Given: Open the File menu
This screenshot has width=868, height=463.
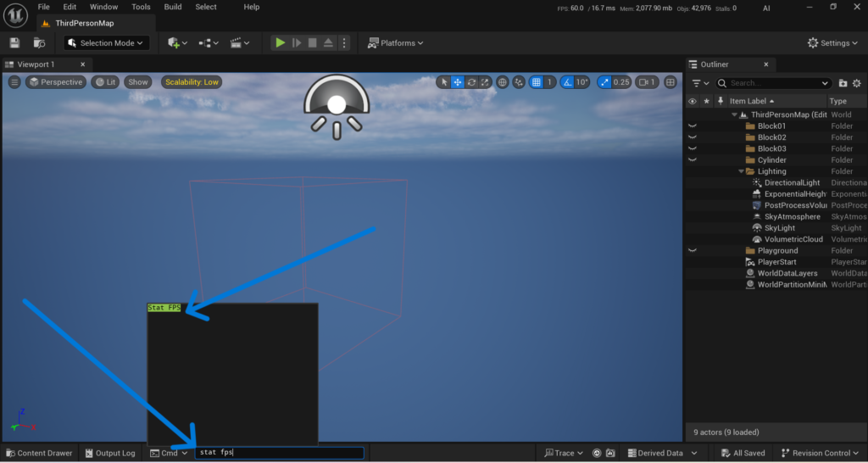Looking at the screenshot, I should [x=44, y=7].
